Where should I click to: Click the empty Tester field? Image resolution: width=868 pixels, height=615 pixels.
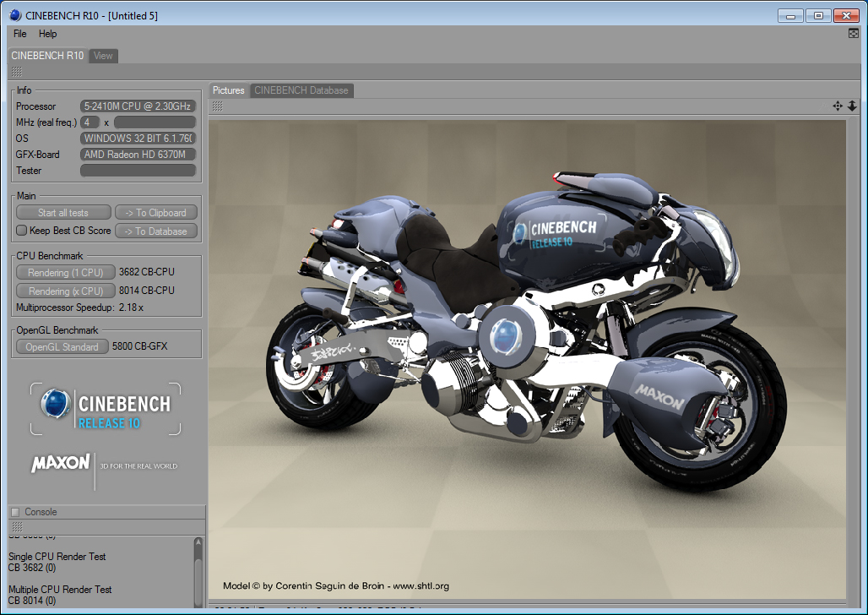[138, 171]
